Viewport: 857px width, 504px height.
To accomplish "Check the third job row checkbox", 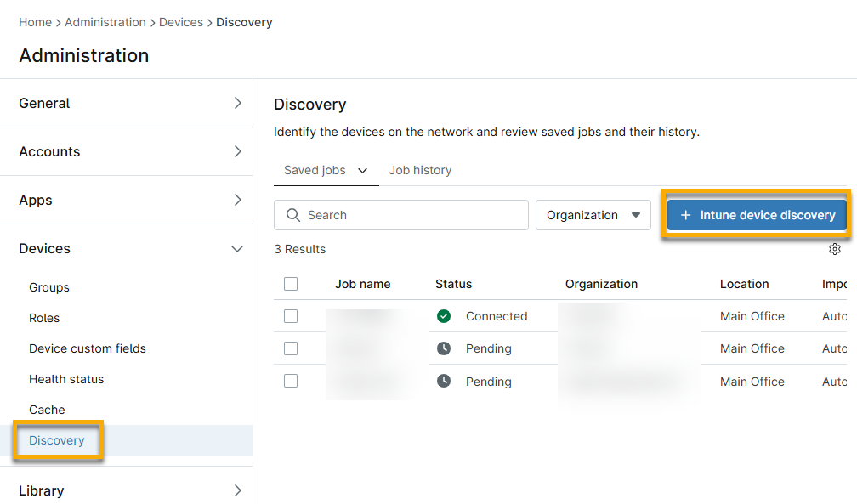I will point(290,381).
